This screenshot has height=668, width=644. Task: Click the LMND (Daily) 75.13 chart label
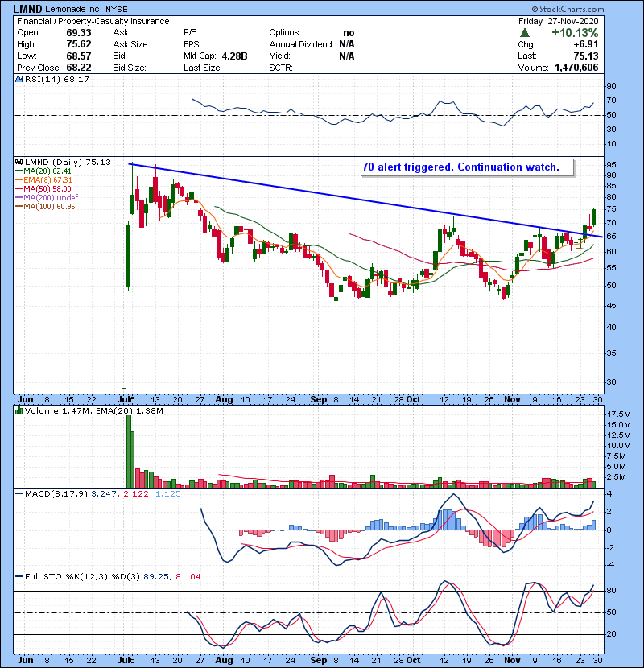point(68,162)
